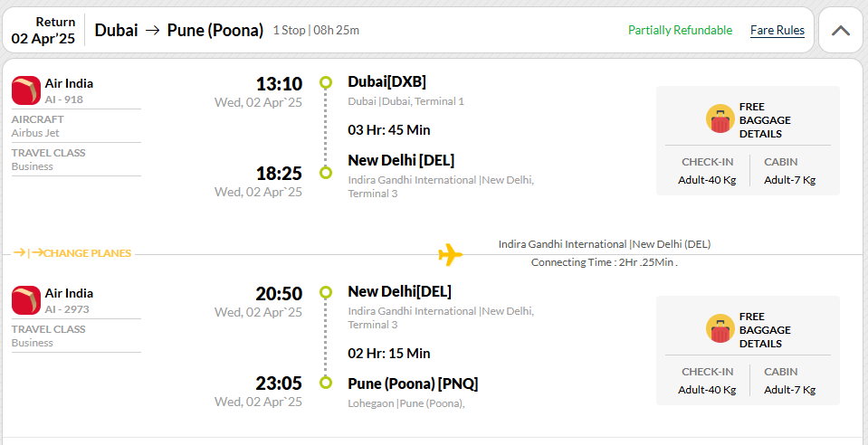Click the New Delhi arrival timeline marker
The image size is (868, 445).
(x=326, y=173)
